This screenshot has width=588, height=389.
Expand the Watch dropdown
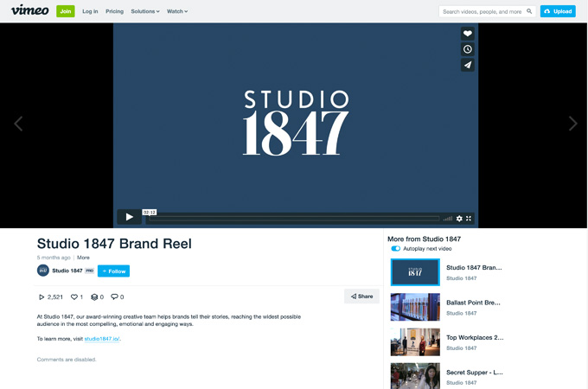[177, 11]
